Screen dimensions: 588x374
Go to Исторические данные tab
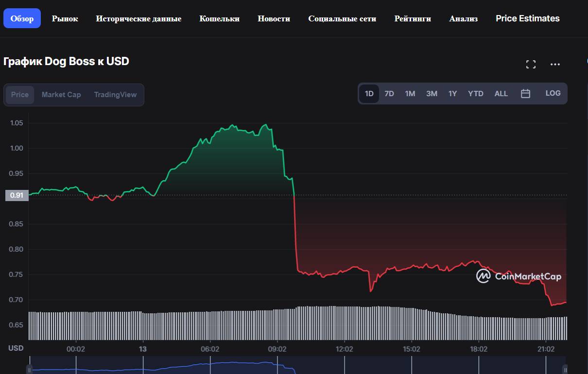[x=138, y=18]
